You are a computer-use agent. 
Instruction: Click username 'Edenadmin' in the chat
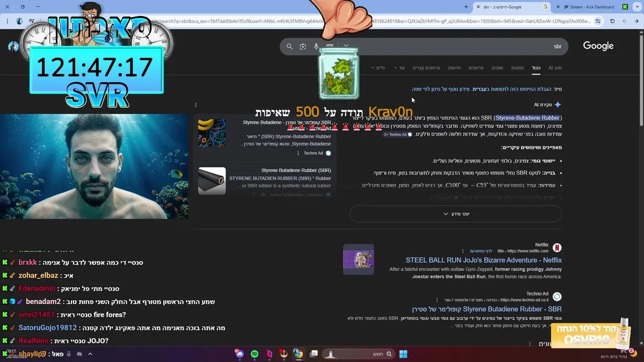pos(37,289)
